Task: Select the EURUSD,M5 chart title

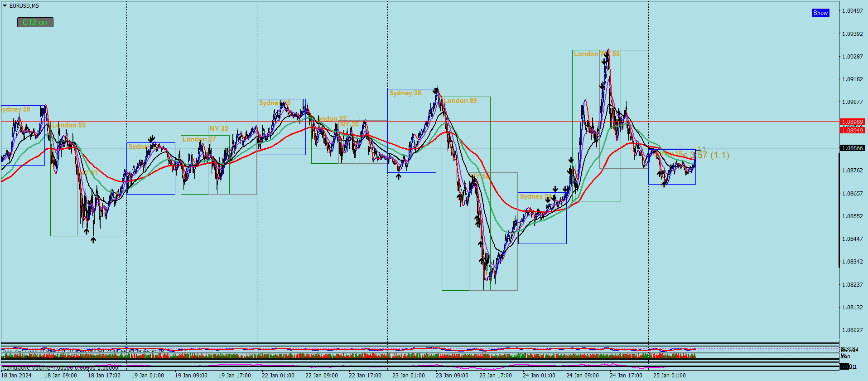Action: pyautogui.click(x=24, y=6)
